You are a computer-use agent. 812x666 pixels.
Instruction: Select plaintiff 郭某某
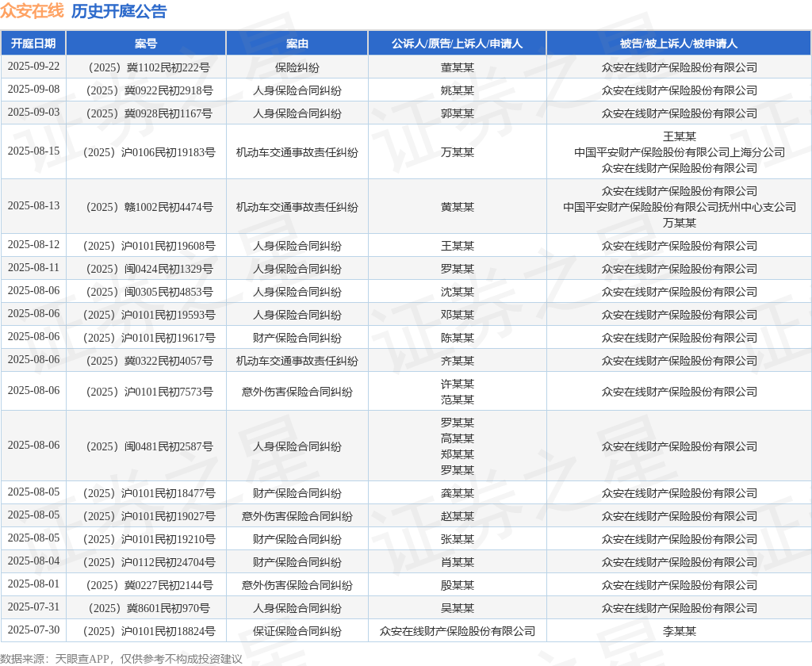point(458,114)
